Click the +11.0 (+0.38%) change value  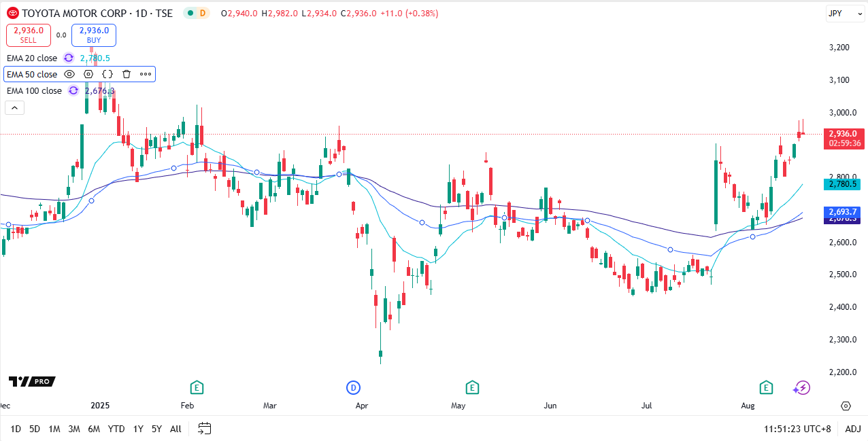coord(409,13)
